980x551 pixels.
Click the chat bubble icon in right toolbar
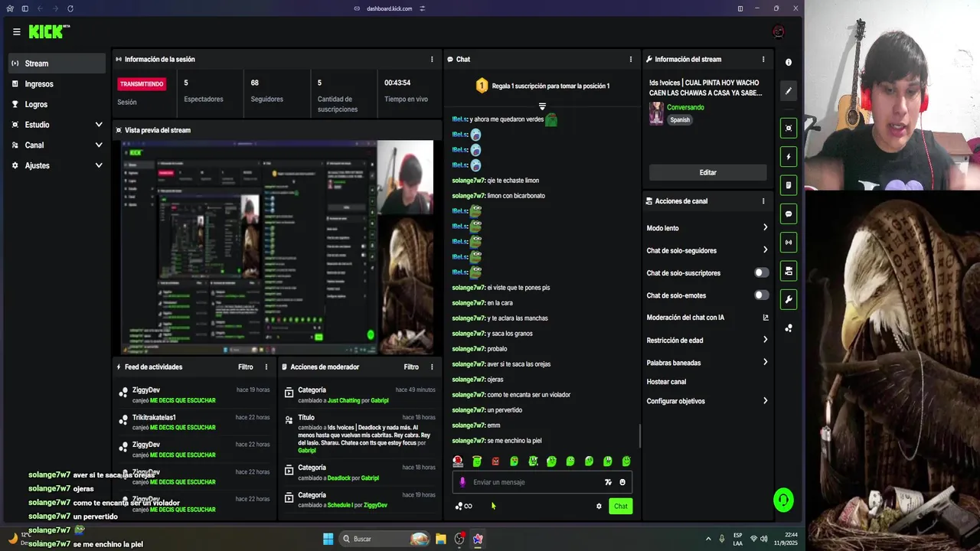coord(789,214)
